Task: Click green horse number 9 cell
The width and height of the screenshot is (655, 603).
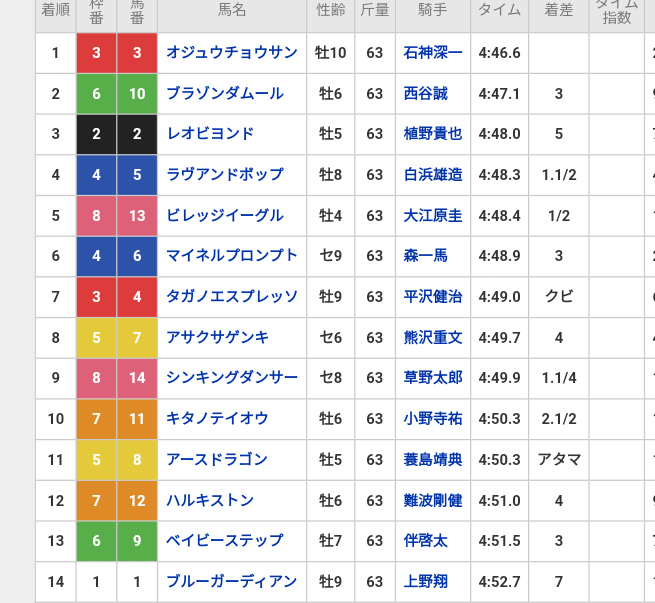Action: pyautogui.click(x=137, y=540)
